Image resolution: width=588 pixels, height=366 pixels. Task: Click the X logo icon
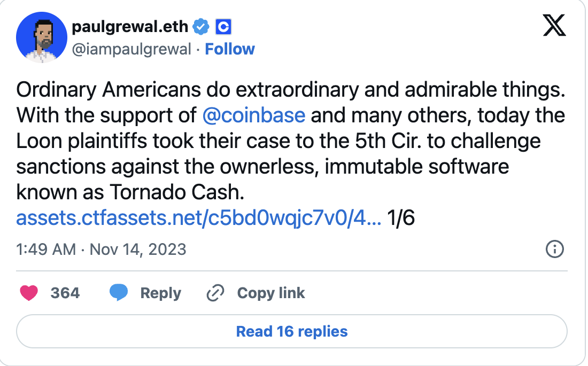pos(554,26)
